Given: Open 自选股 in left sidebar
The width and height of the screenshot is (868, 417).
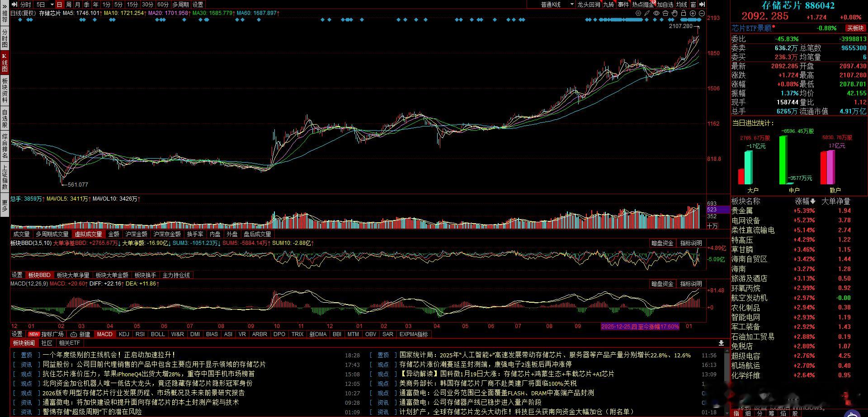Looking at the screenshot, I should click(x=5, y=118).
